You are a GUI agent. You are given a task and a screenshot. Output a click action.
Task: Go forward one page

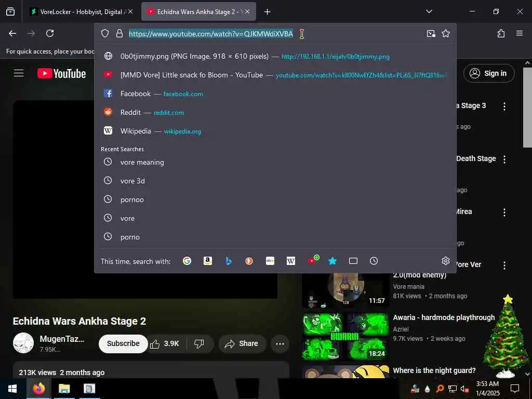(31, 33)
